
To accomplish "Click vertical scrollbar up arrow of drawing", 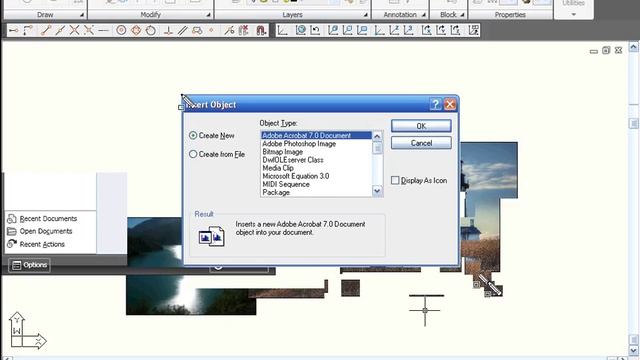I will click(633, 47).
